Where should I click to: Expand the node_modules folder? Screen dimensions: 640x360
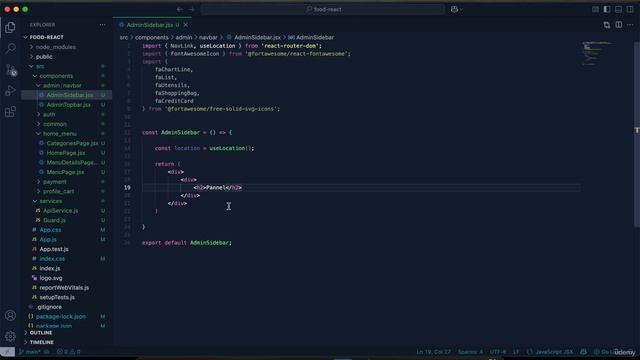pos(67,47)
